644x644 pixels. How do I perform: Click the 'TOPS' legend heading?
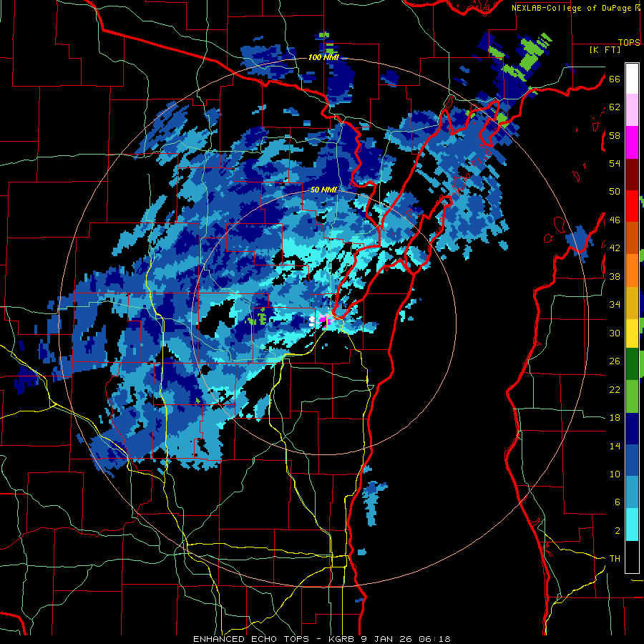[x=629, y=42]
